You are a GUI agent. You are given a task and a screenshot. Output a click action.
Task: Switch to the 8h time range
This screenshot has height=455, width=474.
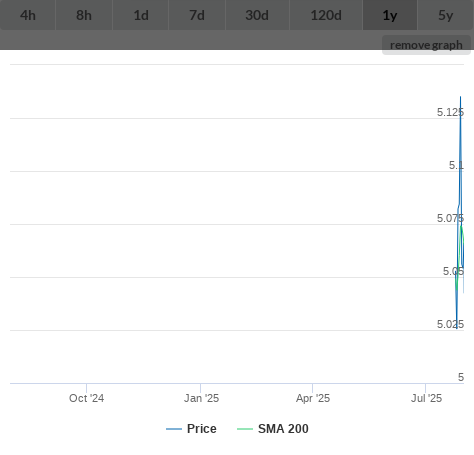[x=84, y=15]
